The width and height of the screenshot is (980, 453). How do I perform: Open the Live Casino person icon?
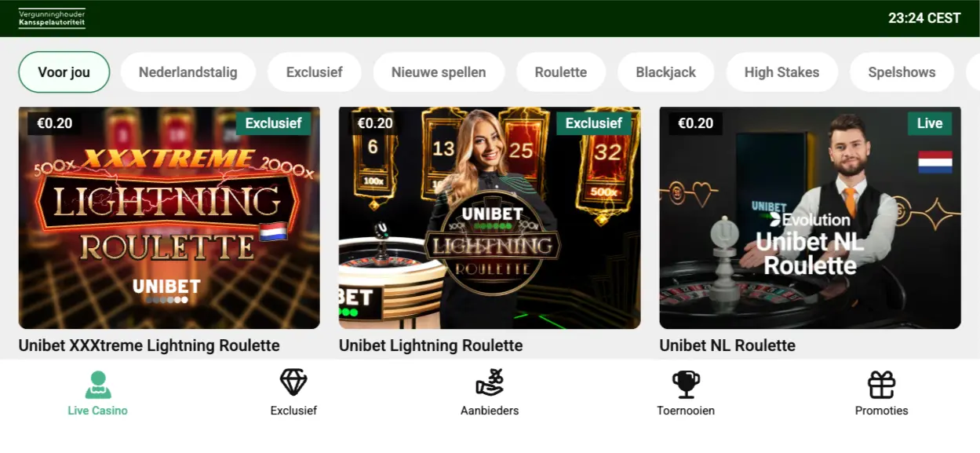(x=98, y=384)
